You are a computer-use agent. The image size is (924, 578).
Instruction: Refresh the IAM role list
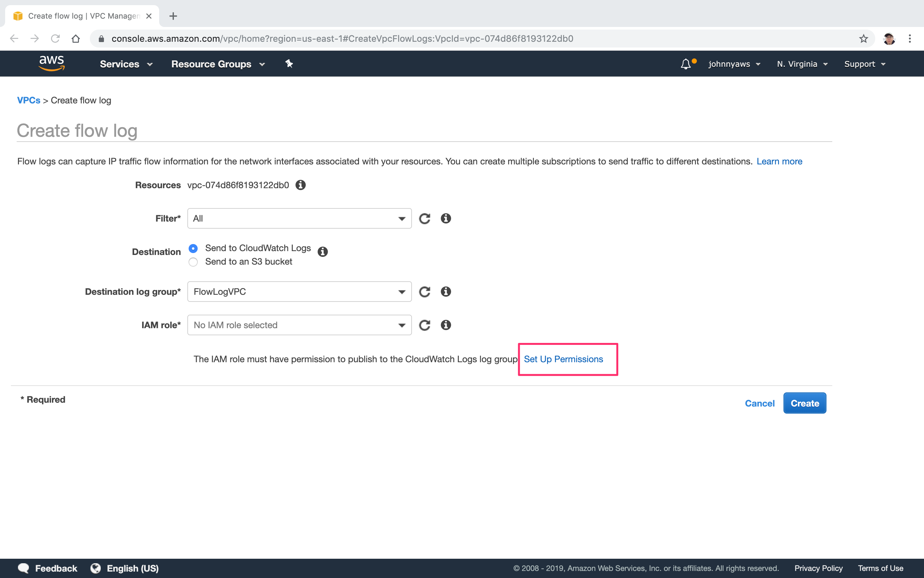[424, 325]
